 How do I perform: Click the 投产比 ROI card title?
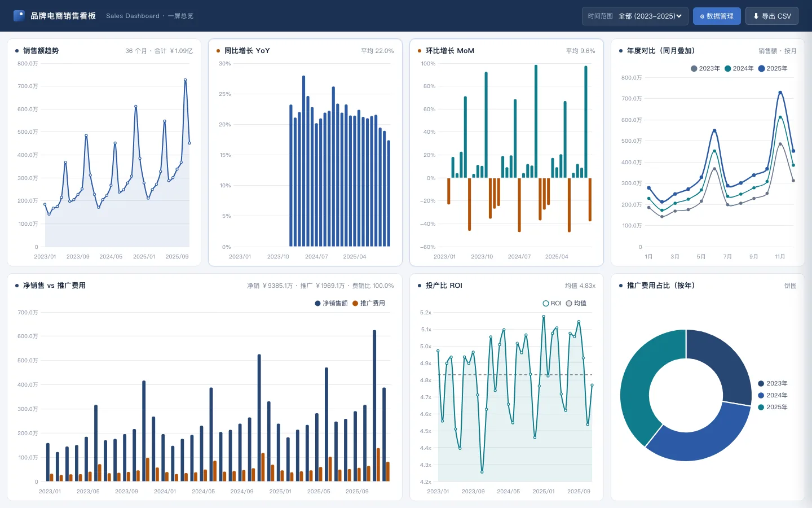coord(444,286)
